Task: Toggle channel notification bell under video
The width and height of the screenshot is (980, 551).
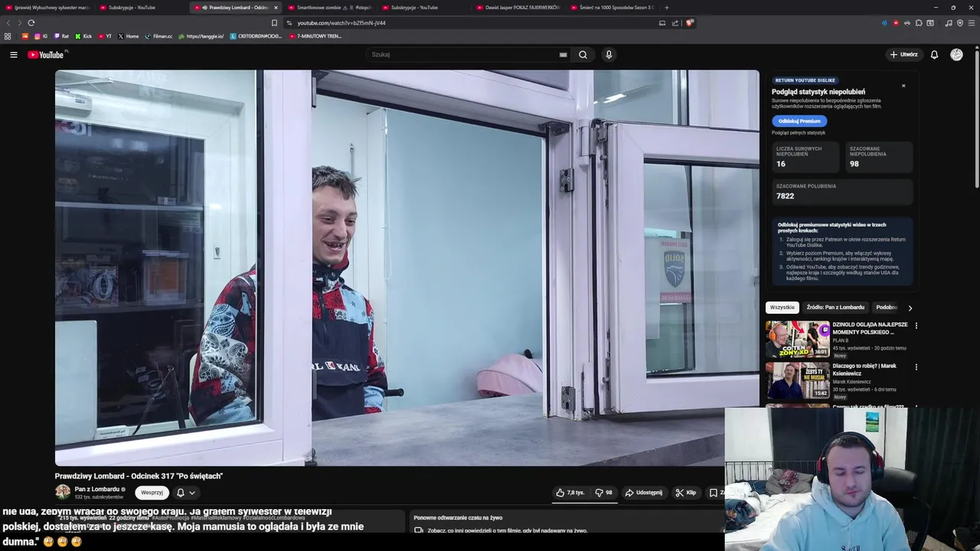Action: tap(181, 493)
